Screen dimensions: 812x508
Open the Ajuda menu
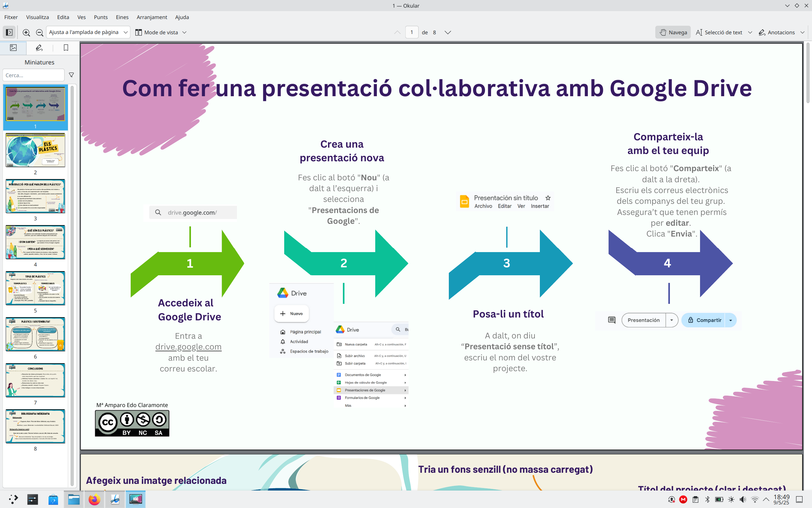coord(182,17)
